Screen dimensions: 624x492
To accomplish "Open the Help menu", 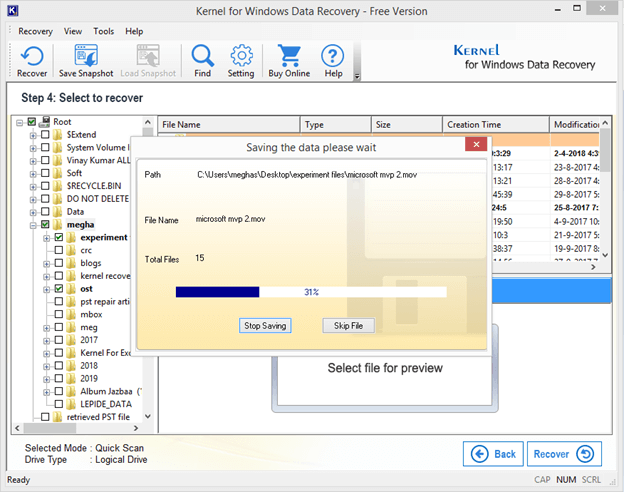I will click(x=134, y=31).
